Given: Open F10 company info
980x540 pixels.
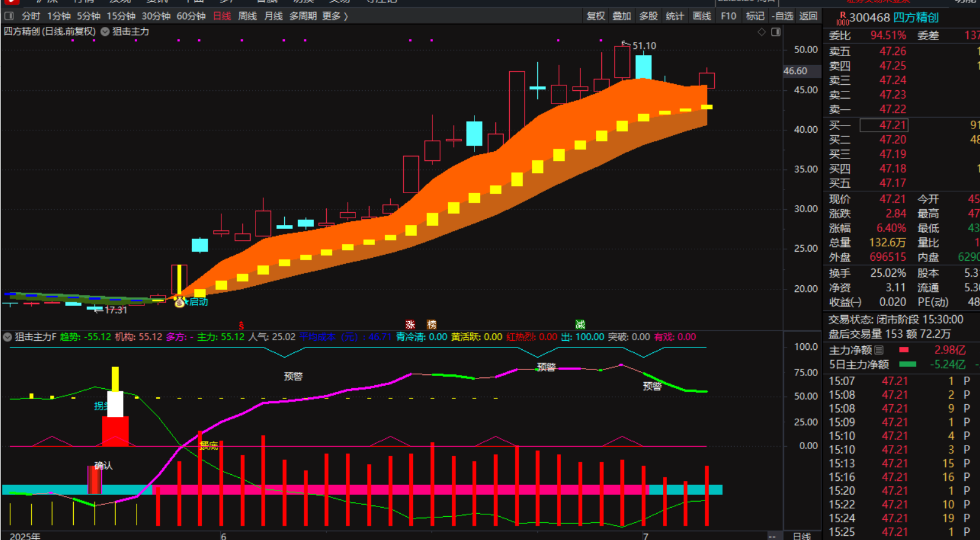Looking at the screenshot, I should (728, 16).
